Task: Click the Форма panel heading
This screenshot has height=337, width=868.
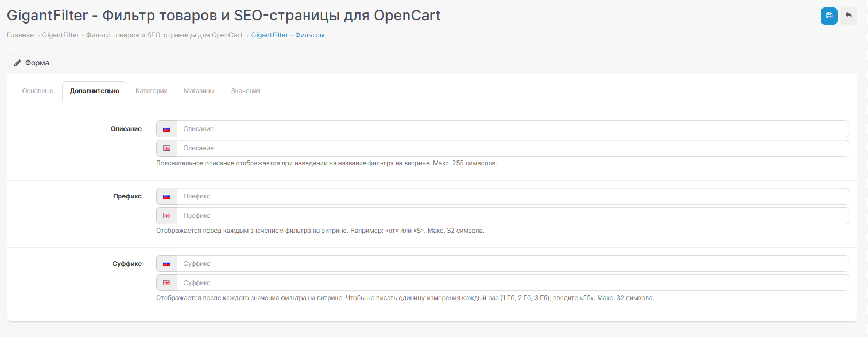Action: (x=37, y=63)
